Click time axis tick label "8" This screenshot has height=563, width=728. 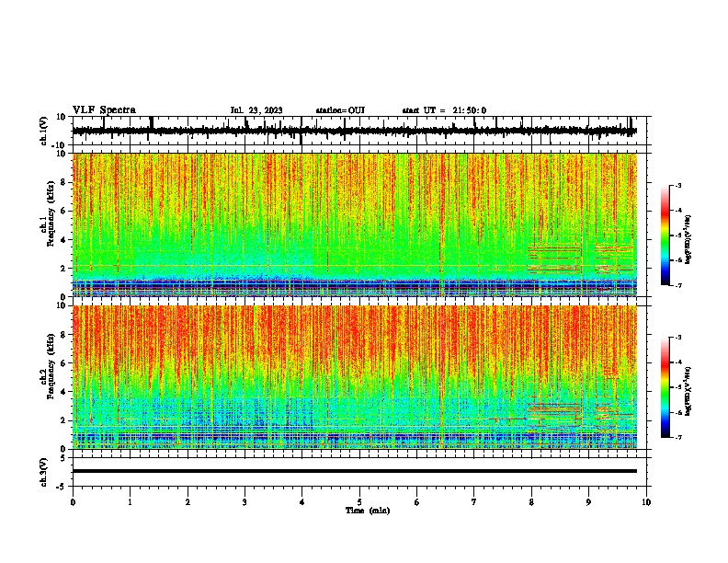(x=531, y=502)
